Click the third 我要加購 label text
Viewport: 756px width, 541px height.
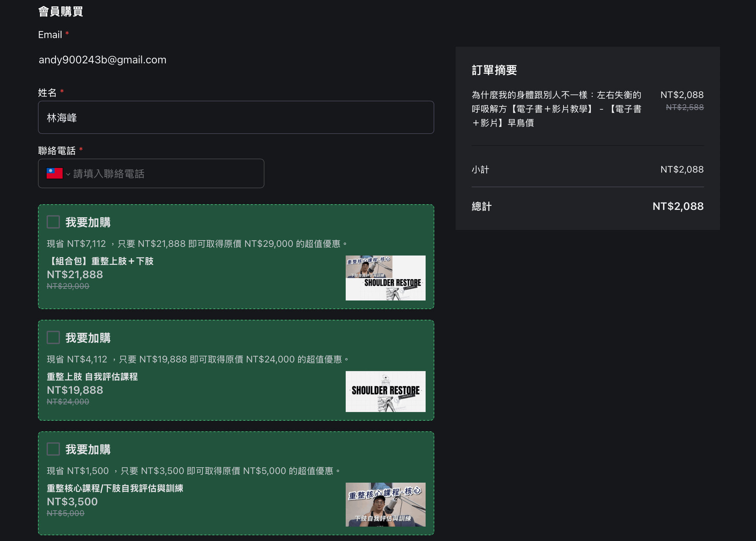pos(88,449)
